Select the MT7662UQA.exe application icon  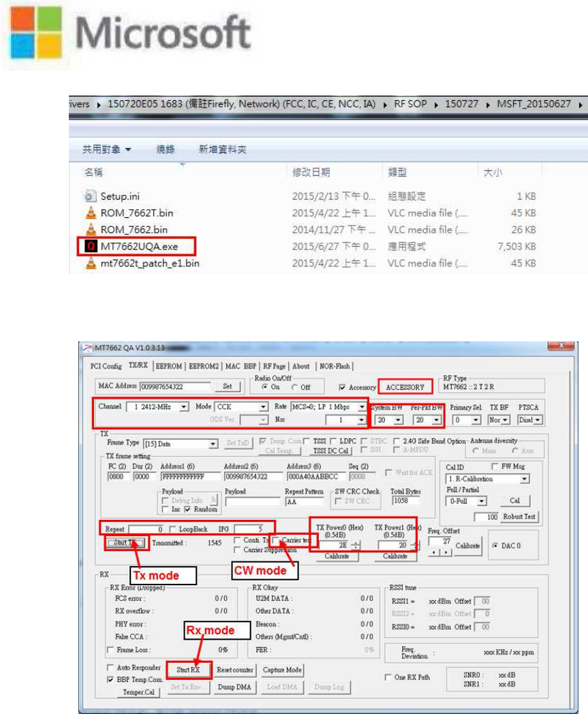(91, 247)
